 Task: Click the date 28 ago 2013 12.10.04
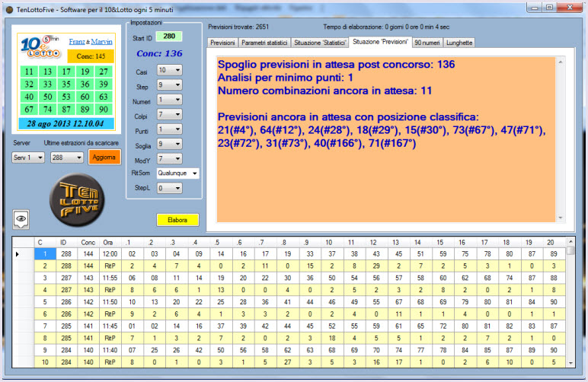[66, 123]
